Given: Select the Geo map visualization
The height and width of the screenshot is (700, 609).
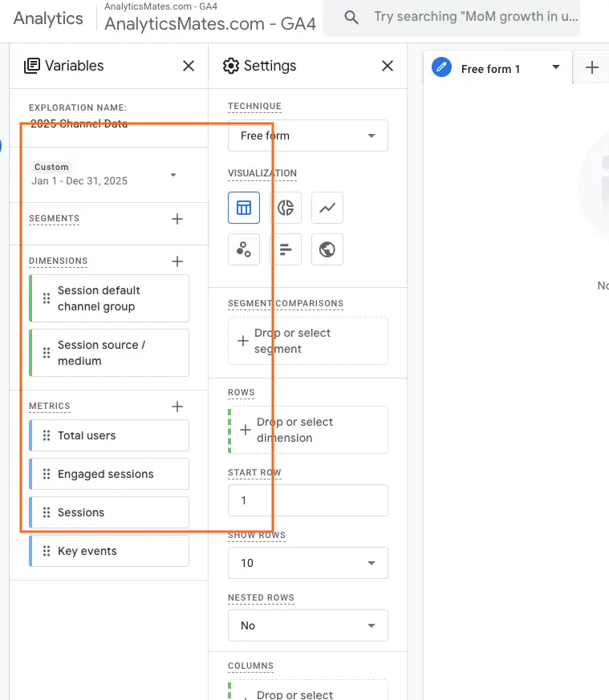Looking at the screenshot, I should click(x=327, y=249).
